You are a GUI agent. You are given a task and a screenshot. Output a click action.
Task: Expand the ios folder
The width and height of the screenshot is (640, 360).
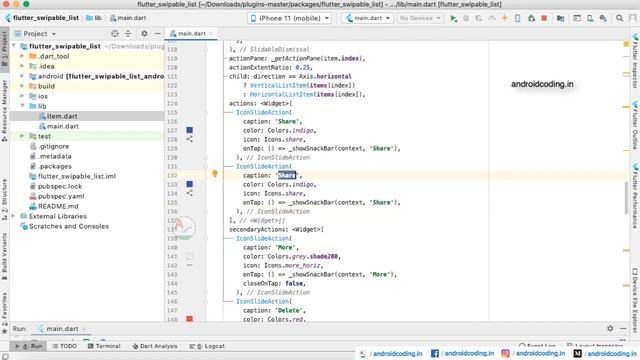click(x=22, y=96)
